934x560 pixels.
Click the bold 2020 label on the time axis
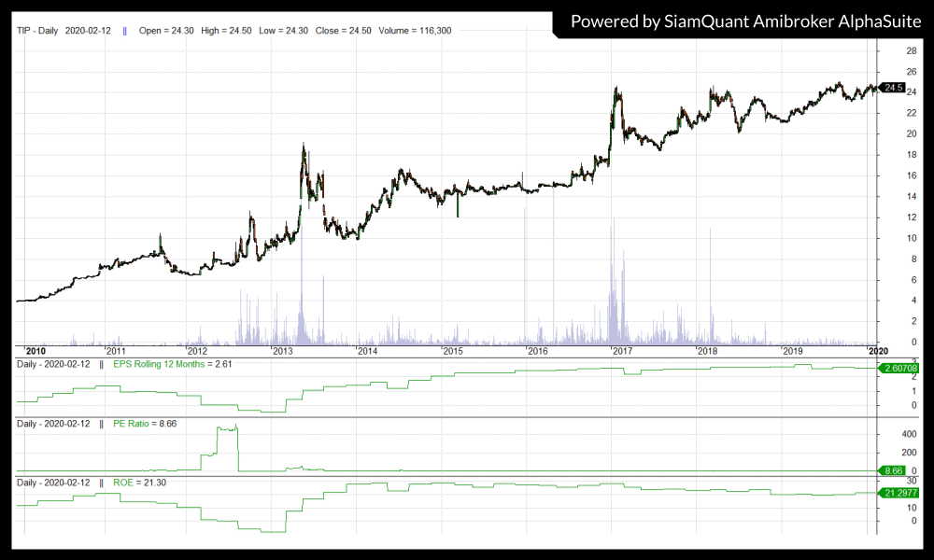pyautogui.click(x=879, y=351)
